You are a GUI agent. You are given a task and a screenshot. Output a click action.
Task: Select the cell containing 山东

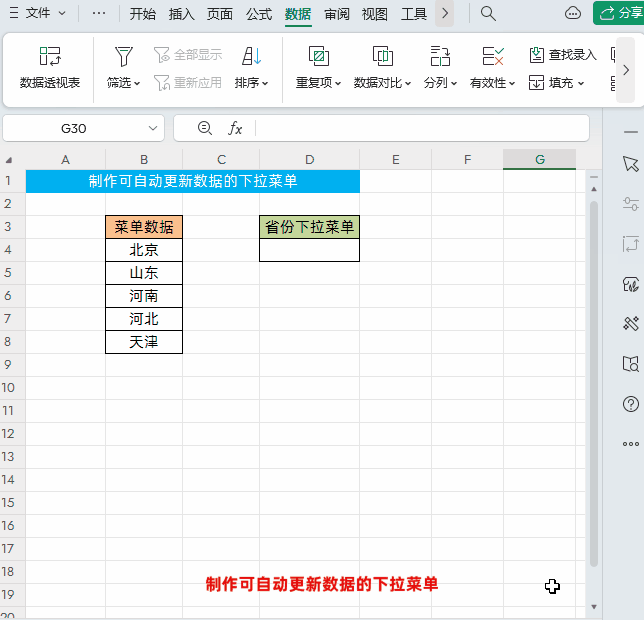144,273
